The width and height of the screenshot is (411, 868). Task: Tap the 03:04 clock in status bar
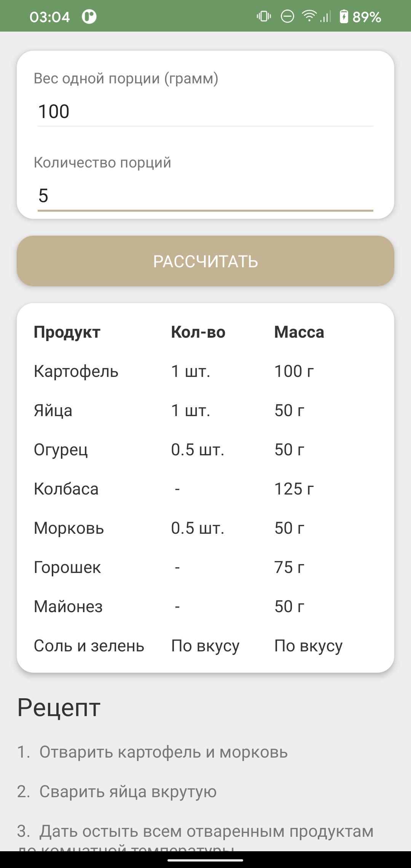[x=49, y=17]
